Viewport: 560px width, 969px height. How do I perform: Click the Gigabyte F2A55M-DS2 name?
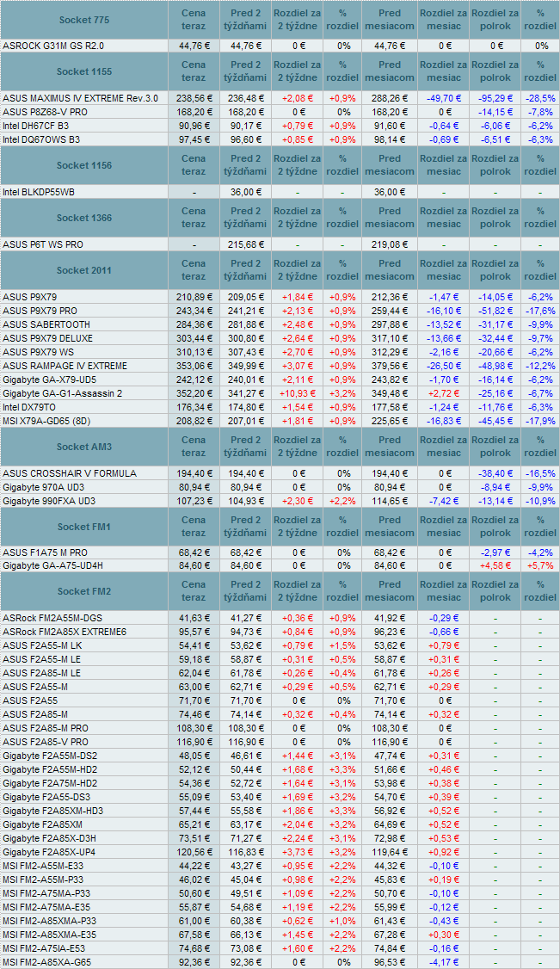point(50,756)
